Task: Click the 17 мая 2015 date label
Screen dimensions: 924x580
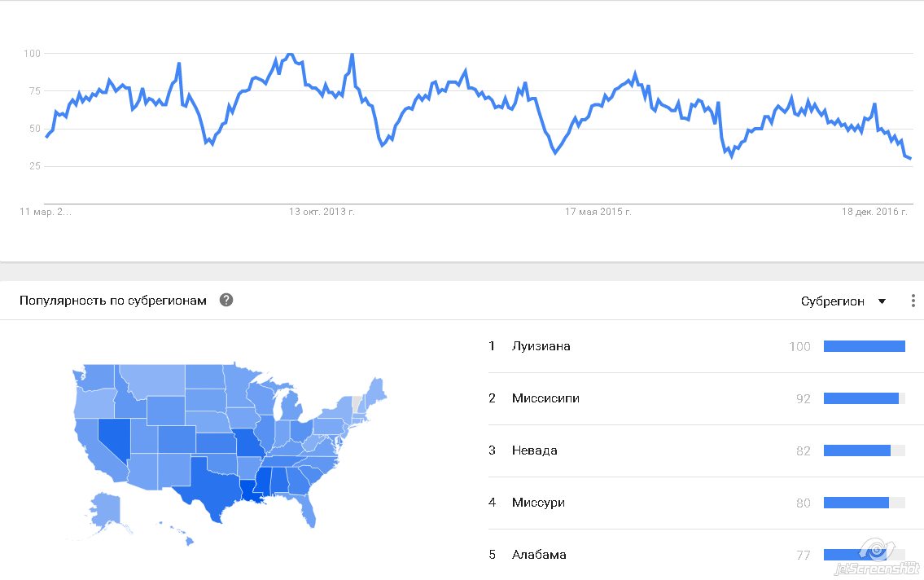Action: point(598,212)
